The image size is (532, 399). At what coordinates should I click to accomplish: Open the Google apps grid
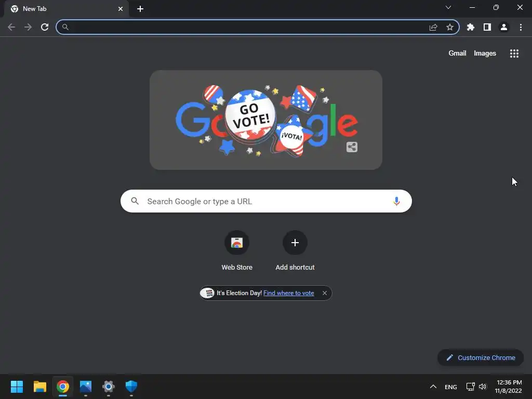[x=514, y=54]
